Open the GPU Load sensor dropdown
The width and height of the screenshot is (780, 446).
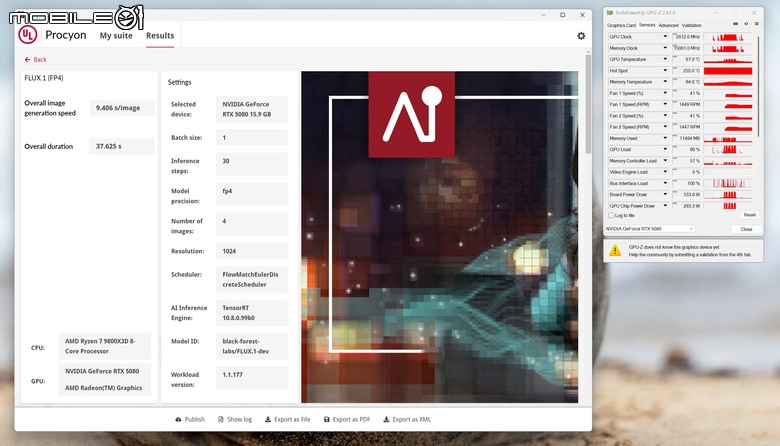(665, 149)
